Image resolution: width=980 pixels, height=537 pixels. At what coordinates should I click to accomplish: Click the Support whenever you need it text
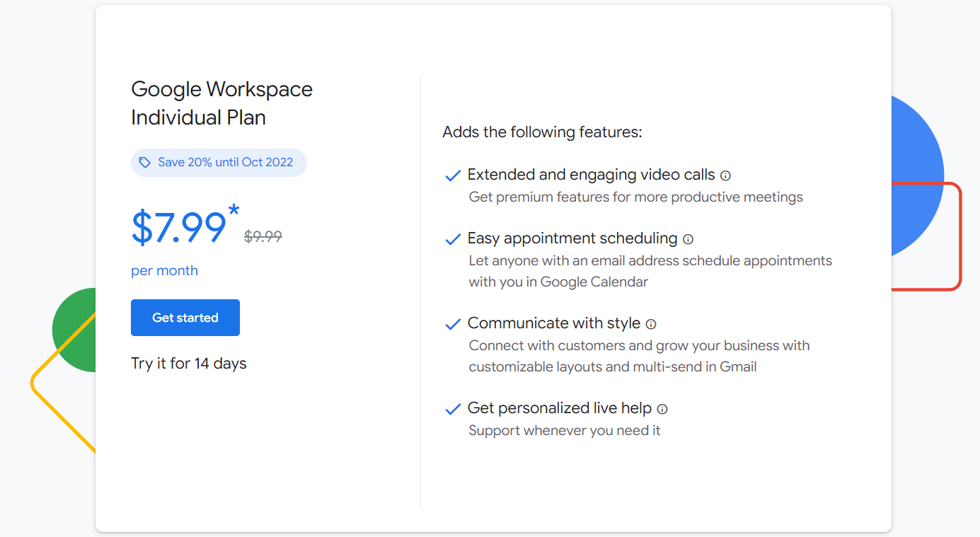point(565,430)
